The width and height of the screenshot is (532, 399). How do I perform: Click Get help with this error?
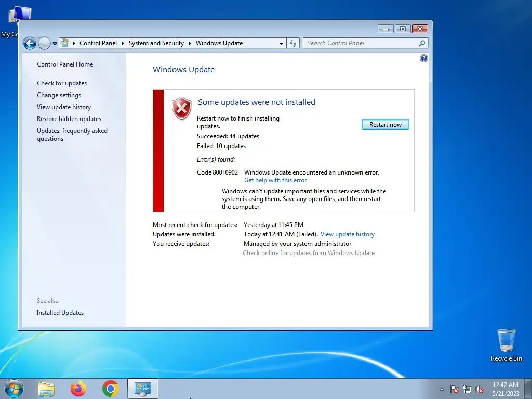(x=275, y=180)
